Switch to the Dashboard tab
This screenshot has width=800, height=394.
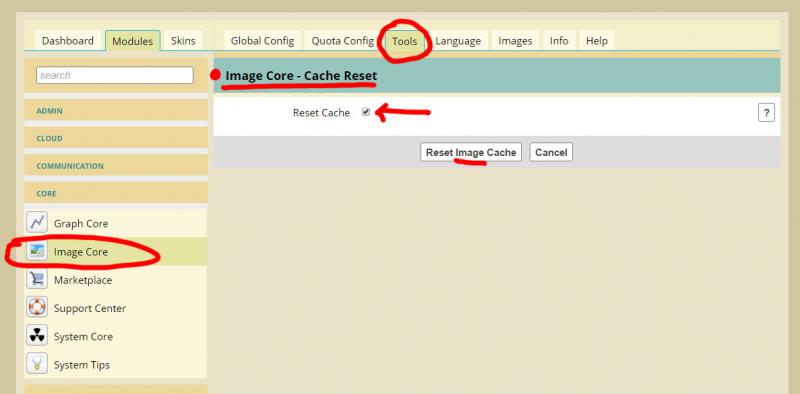[68, 41]
